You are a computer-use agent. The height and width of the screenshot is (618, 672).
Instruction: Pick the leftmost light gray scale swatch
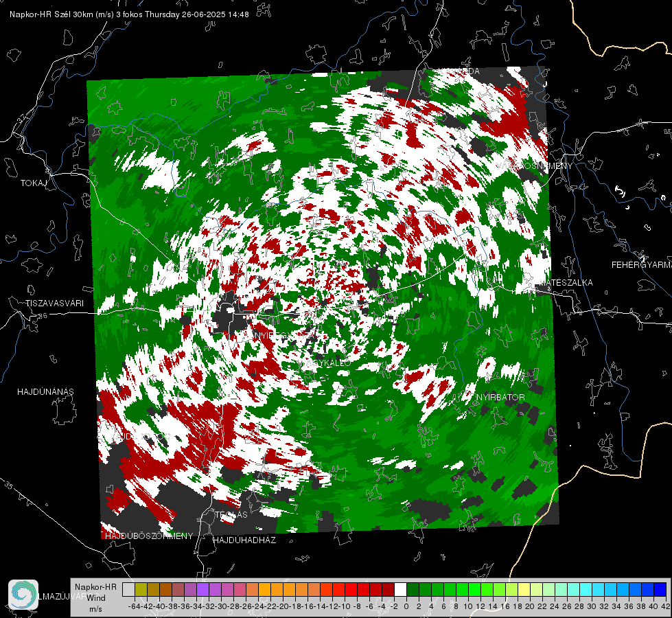click(x=128, y=589)
